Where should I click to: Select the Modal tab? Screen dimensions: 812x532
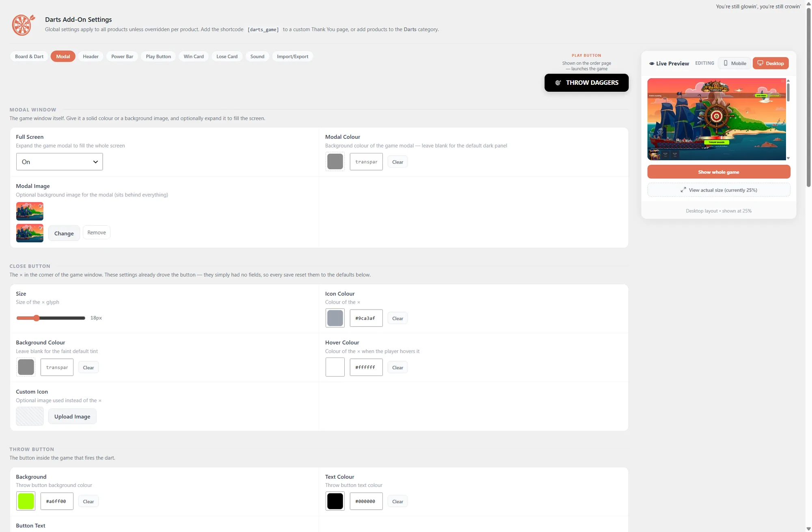click(x=63, y=56)
